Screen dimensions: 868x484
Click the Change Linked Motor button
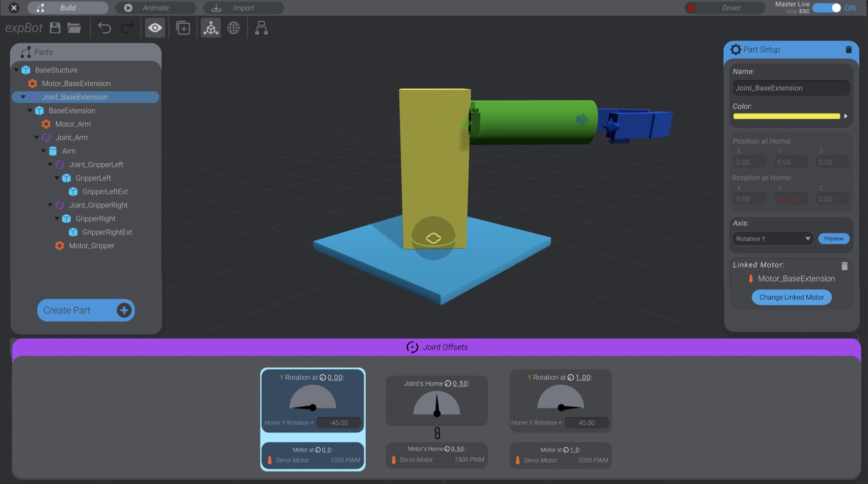coord(791,297)
